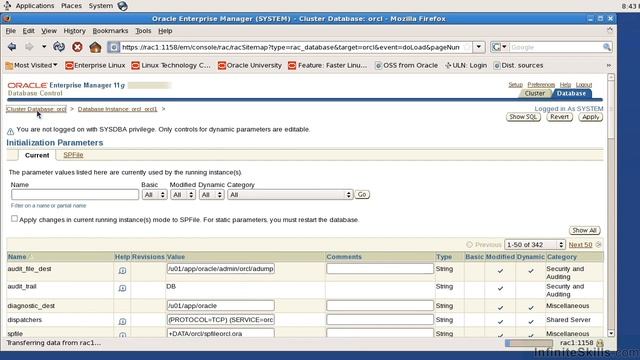This screenshot has width=640, height=360.
Task: Click the Preferences link
Action: 541,84
